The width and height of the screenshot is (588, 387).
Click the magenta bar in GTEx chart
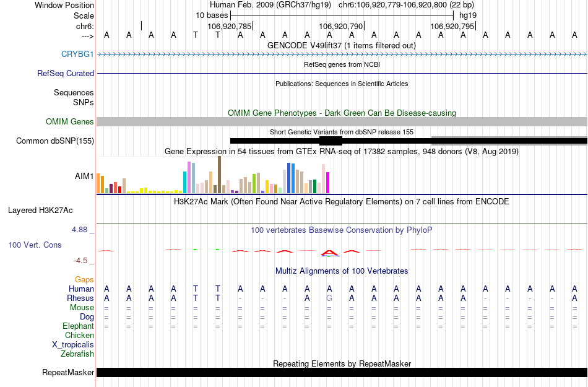coord(328,183)
